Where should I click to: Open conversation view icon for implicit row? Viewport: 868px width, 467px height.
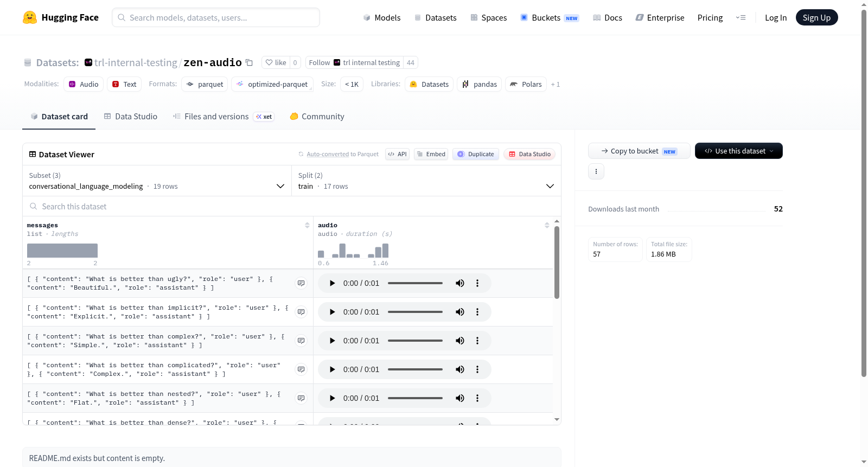301,312
